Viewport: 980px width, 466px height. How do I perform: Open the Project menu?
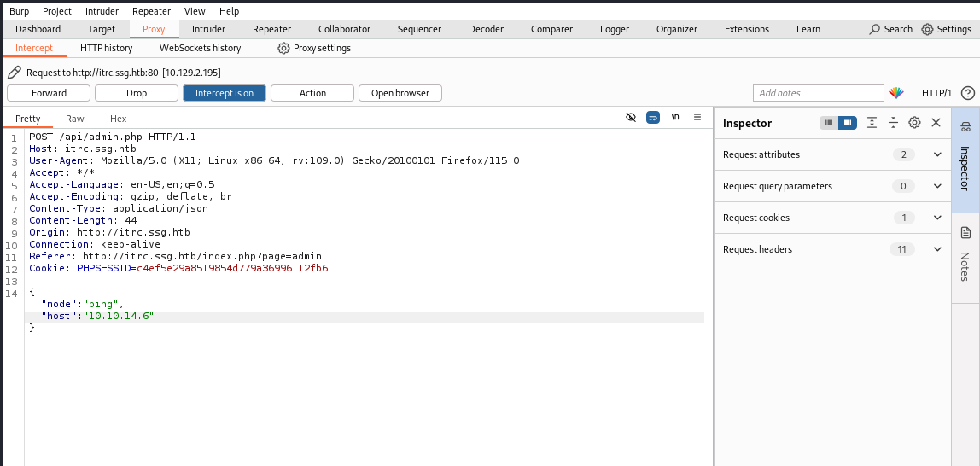[x=57, y=11]
